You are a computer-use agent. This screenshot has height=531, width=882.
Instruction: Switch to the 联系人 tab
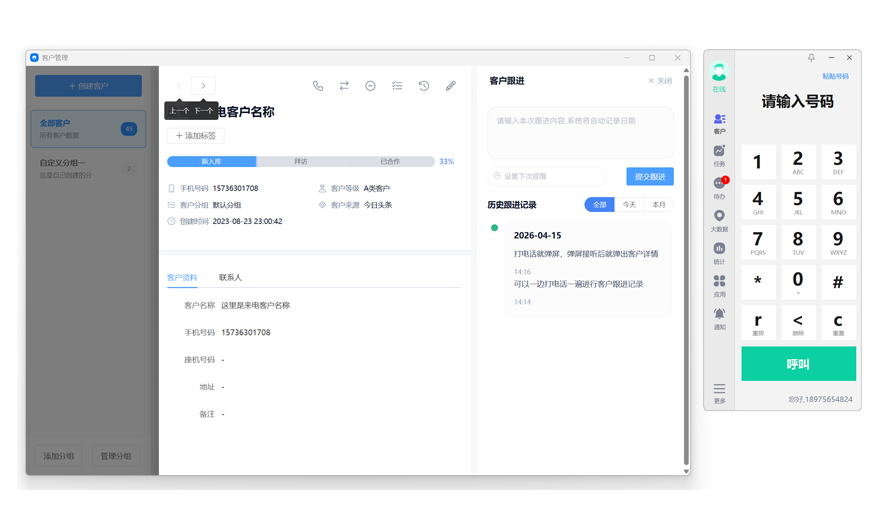(230, 277)
